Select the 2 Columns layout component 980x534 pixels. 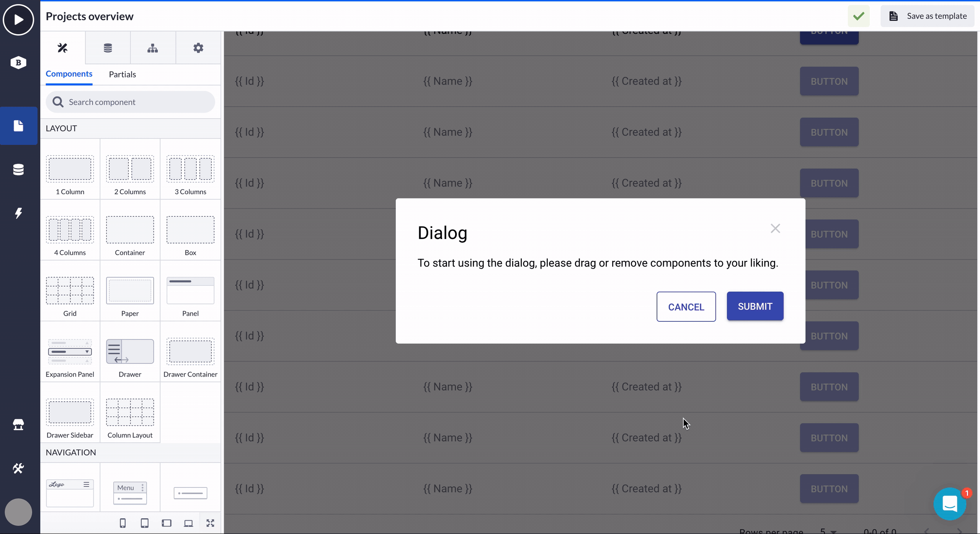[x=130, y=169]
